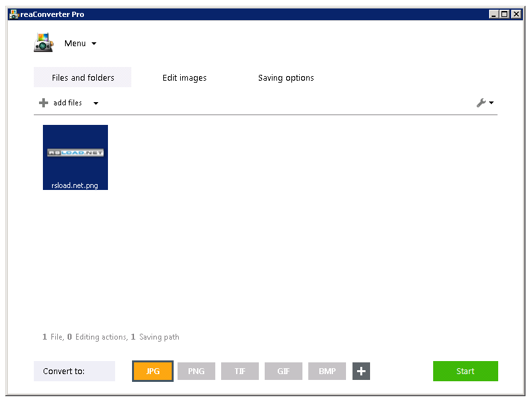This screenshot has height=404, width=532.
Task: Select the GIF output format
Action: (x=283, y=371)
